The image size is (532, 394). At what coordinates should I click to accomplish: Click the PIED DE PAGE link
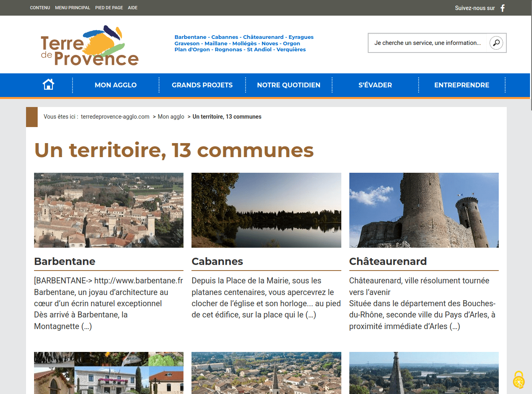109,8
